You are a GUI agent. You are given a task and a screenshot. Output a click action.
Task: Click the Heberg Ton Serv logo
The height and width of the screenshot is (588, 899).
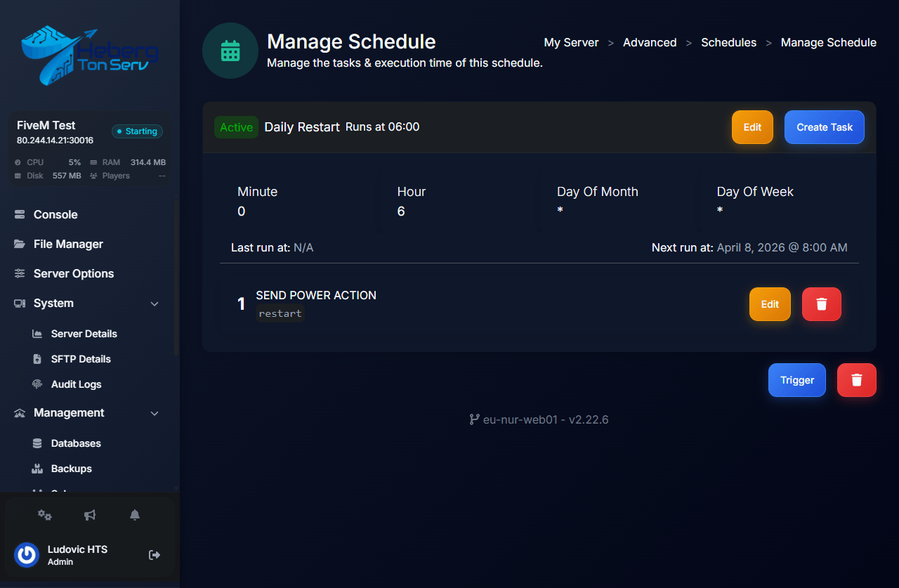[90, 55]
